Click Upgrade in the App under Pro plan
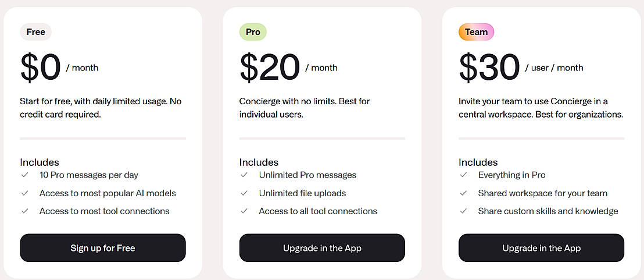The width and height of the screenshot is (644, 280). point(322,248)
